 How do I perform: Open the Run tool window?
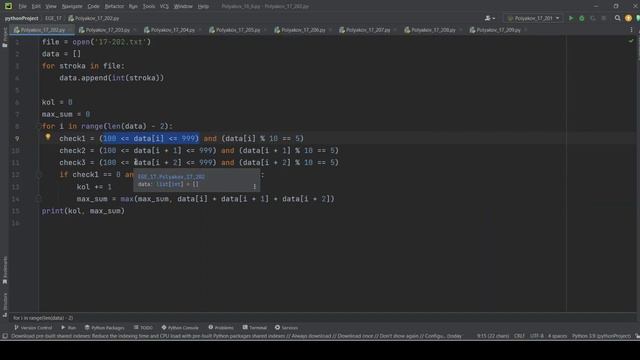[x=69, y=328]
